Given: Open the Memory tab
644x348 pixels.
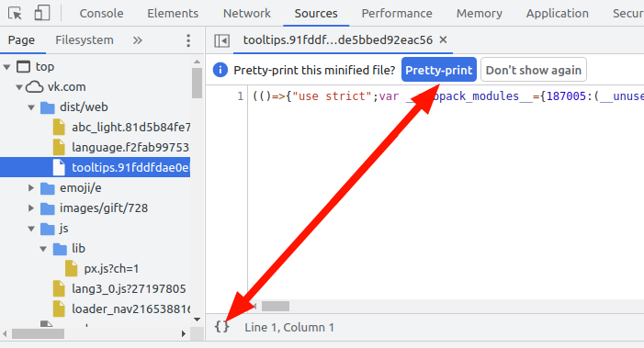Looking at the screenshot, I should [x=480, y=13].
